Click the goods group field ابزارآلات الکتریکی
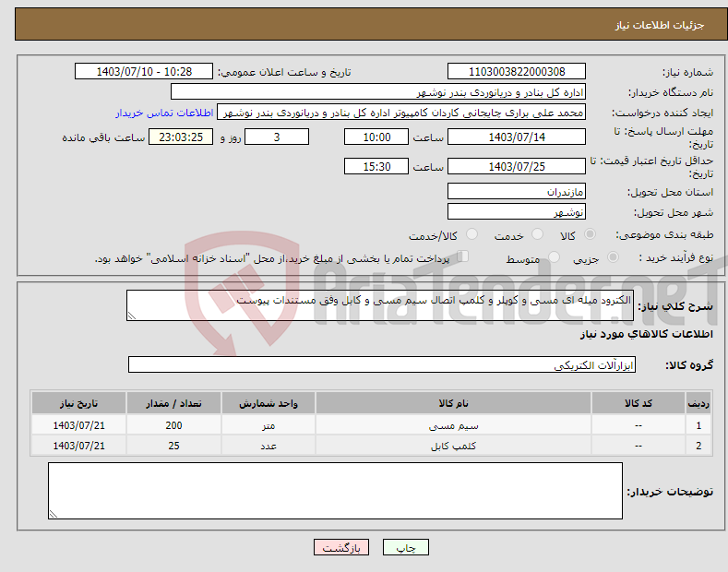The image size is (728, 572). pos(382,365)
